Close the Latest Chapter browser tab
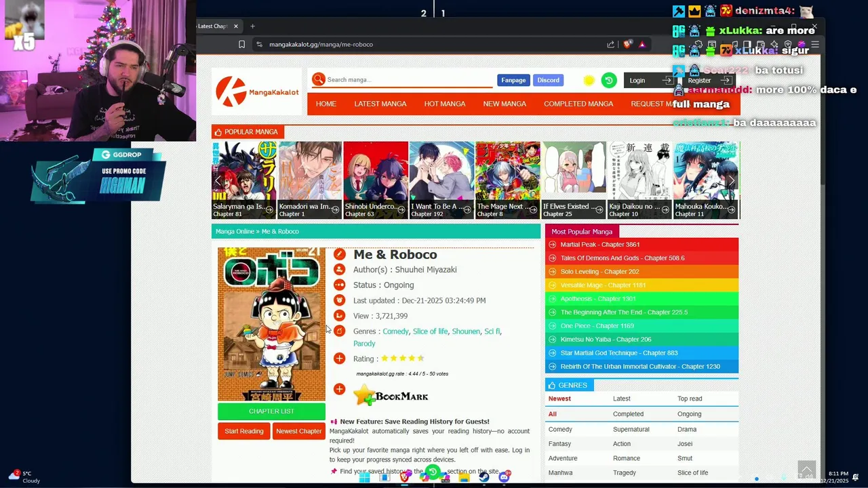The image size is (868, 488). (236, 26)
